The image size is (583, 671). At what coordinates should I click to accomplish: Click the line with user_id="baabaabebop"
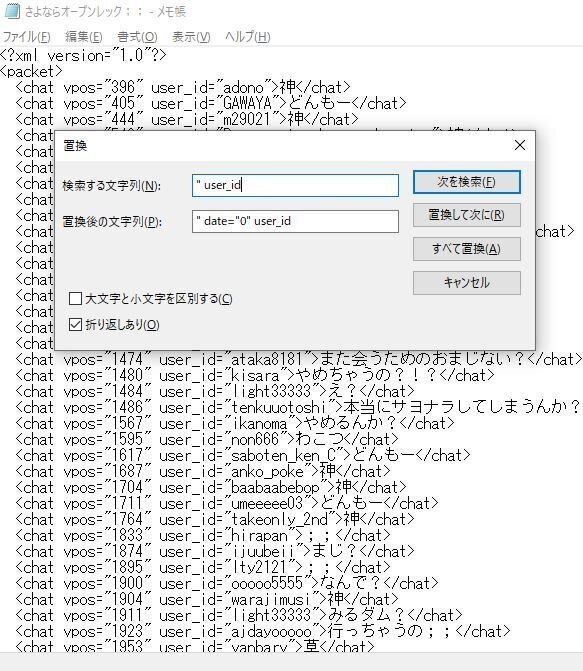211,487
